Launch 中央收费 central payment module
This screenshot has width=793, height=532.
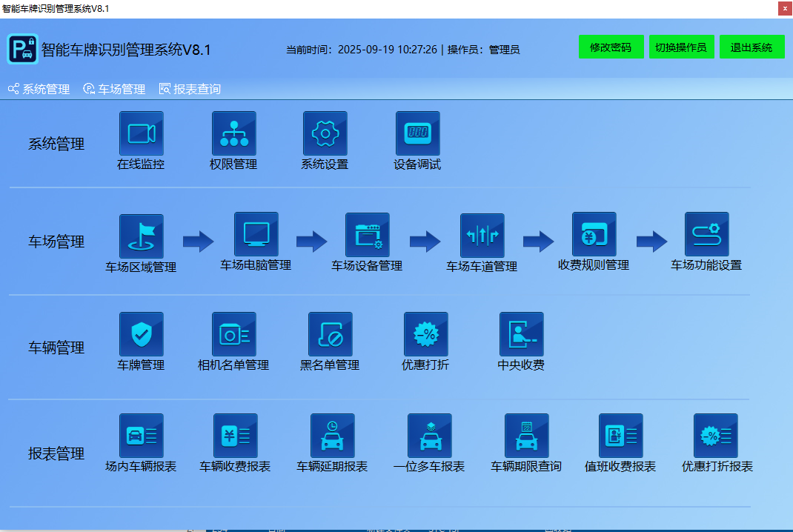520,333
